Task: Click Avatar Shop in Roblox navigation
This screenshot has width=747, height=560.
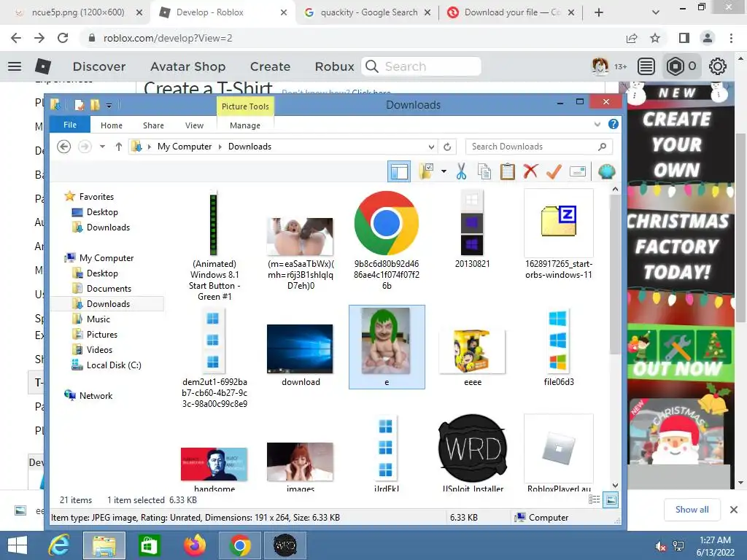Action: point(187,66)
